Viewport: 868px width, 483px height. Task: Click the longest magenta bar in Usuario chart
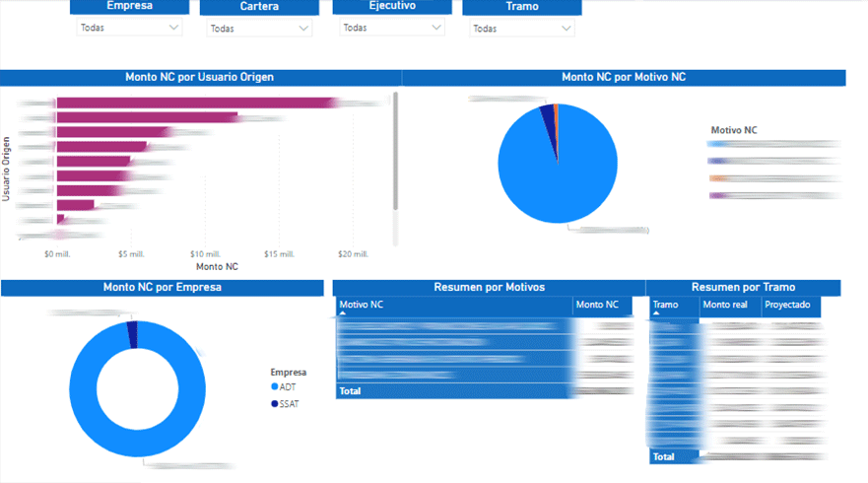pyautogui.click(x=196, y=103)
